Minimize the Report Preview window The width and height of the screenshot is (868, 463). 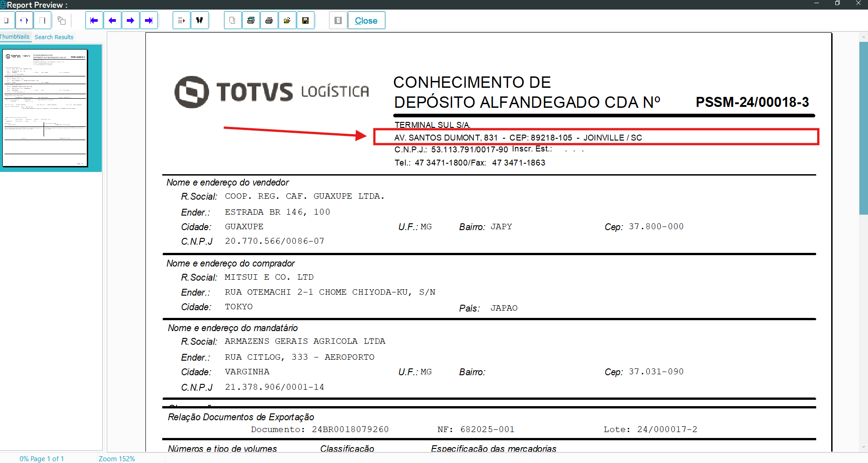click(817, 4)
